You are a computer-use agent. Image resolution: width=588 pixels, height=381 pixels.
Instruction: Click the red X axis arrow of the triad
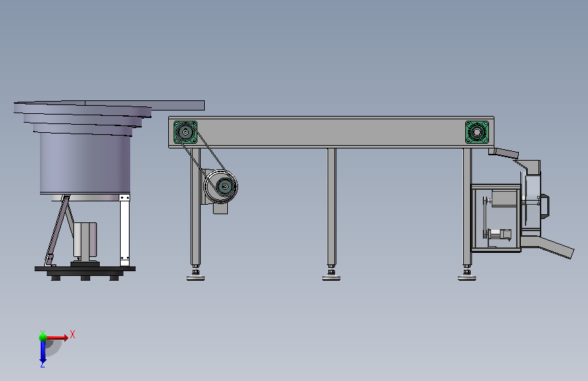click(57, 338)
